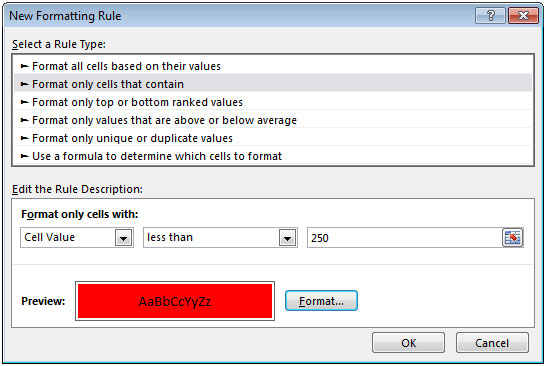The width and height of the screenshot is (546, 366).
Task: Click the 'Select a Rule Type:' label
Action: coord(59,44)
